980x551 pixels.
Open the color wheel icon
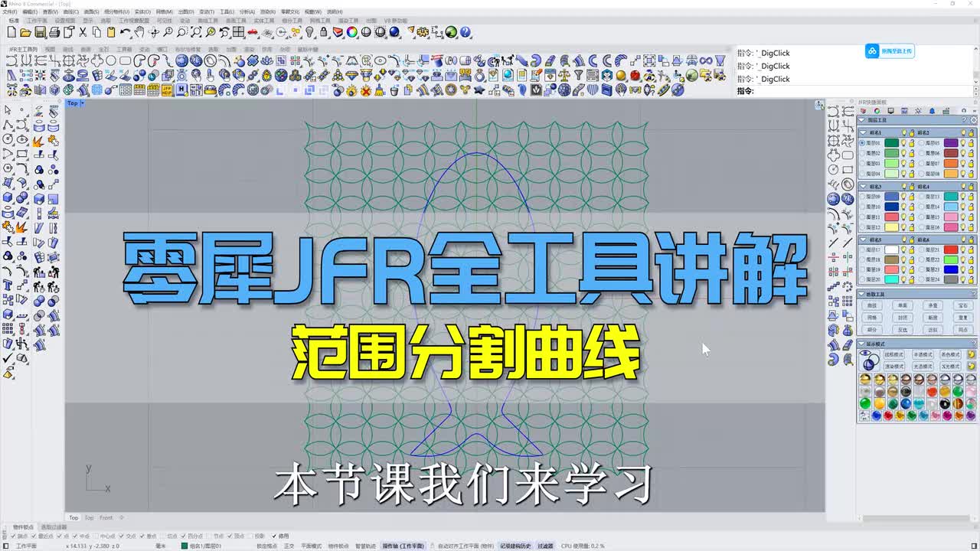click(352, 32)
